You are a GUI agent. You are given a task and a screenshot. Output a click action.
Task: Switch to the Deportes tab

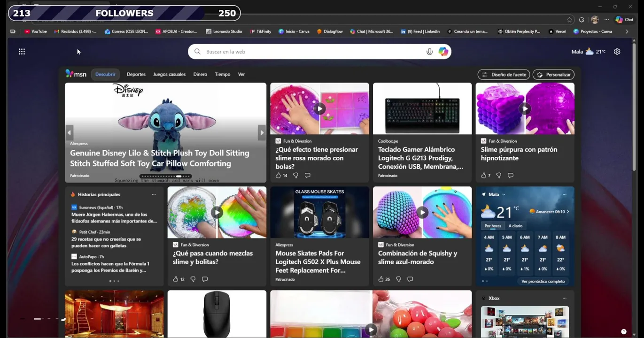click(136, 74)
